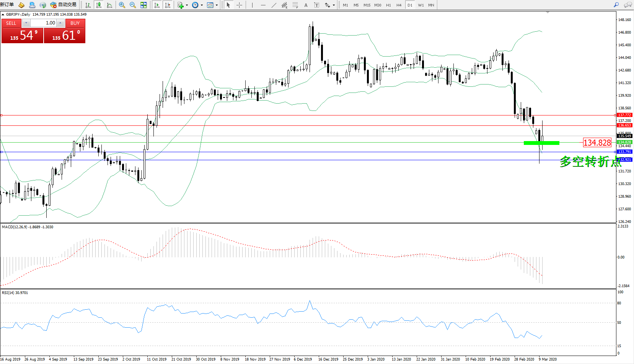The image size is (634, 364).
Task: Click the green 134.828 price level marker
Action: point(541,143)
